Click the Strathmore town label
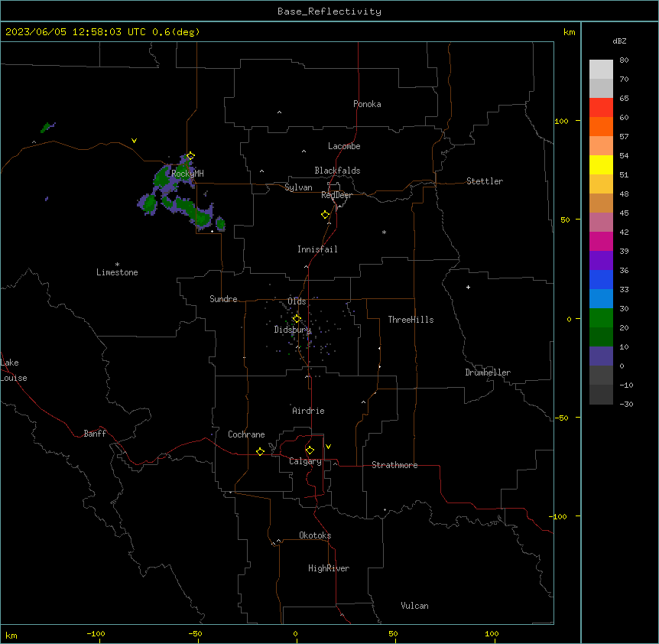Viewport: 659px width, 644px height. [394, 465]
